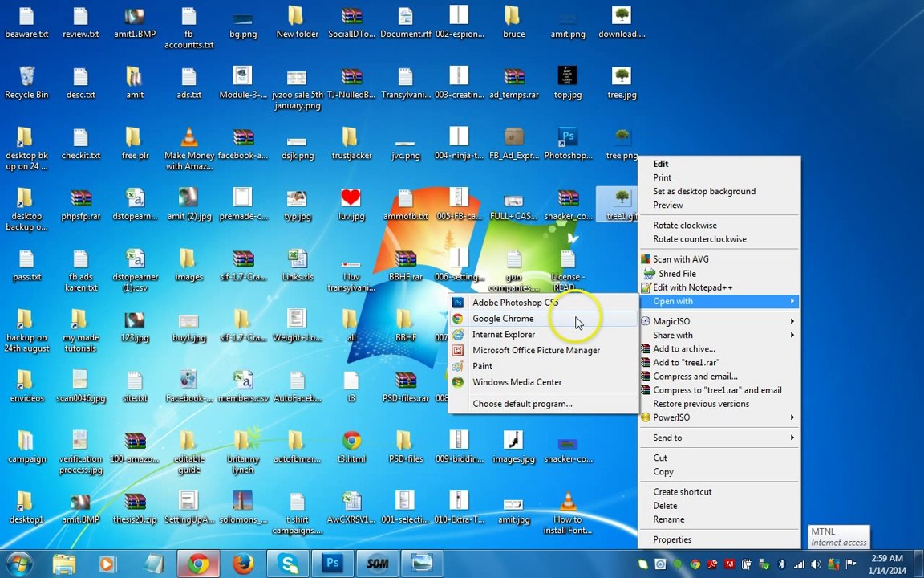Screen dimensions: 924x578
Task: Launch Firefox from the taskbar
Action: 243,564
